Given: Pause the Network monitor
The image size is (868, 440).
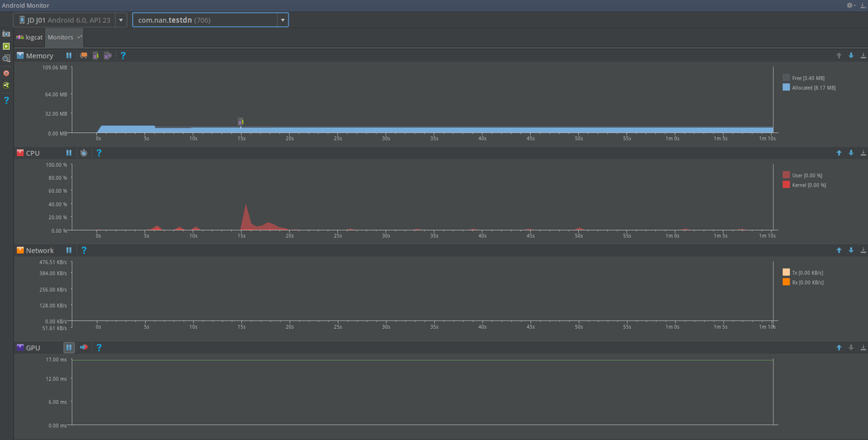Looking at the screenshot, I should [x=69, y=250].
